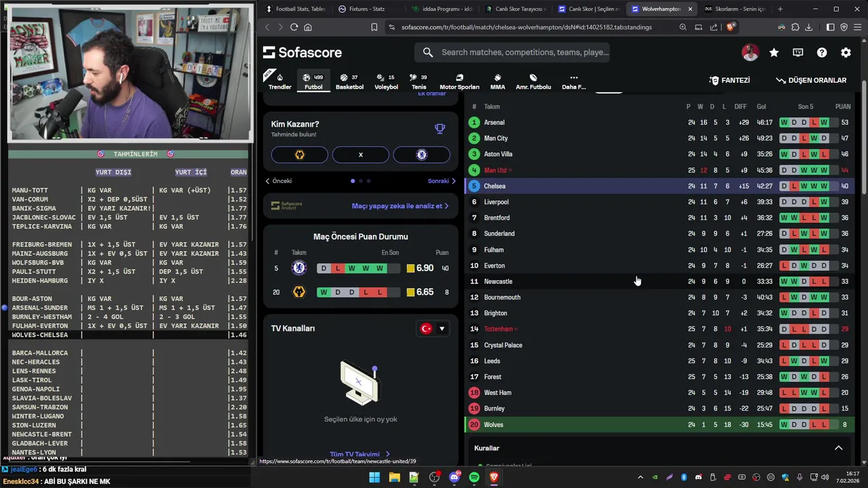Go to the Tenis category
Screen dimensions: 868x488
[419, 81]
